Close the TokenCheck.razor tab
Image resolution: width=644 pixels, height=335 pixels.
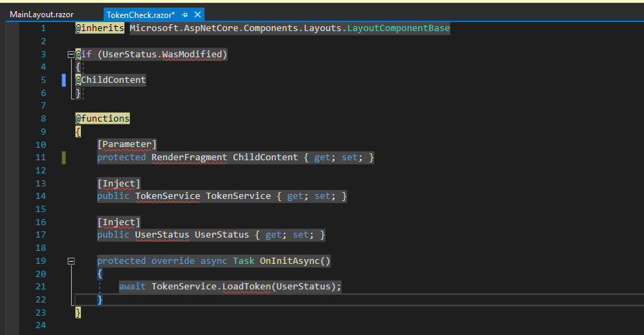(x=198, y=15)
